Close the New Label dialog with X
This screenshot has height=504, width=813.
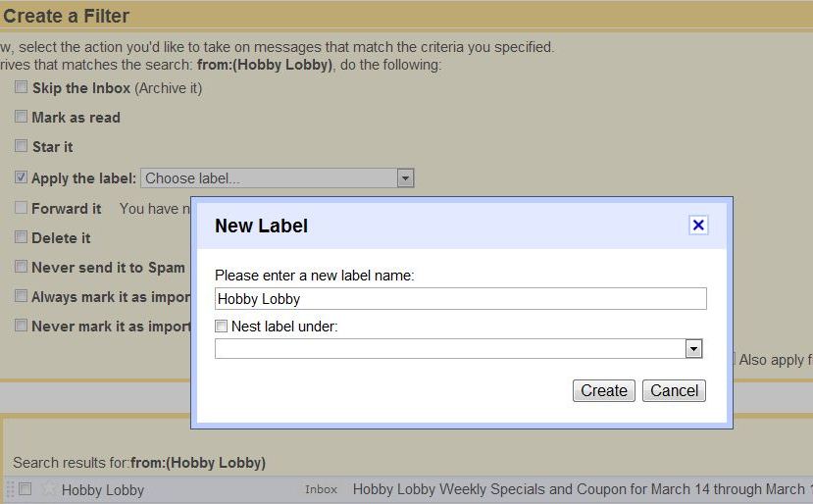(698, 226)
